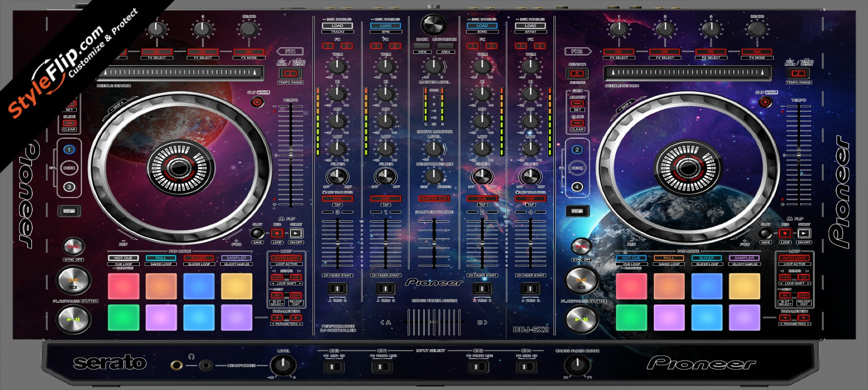Push the left deck SYNC button
868x390 pixels.
pos(73,246)
